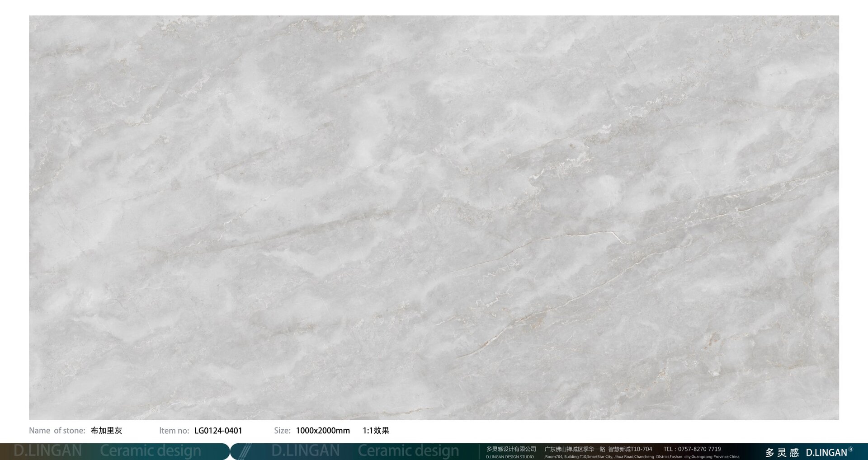Click the English address starting with Room704
The height and width of the screenshot is (460, 868).
click(x=642, y=457)
